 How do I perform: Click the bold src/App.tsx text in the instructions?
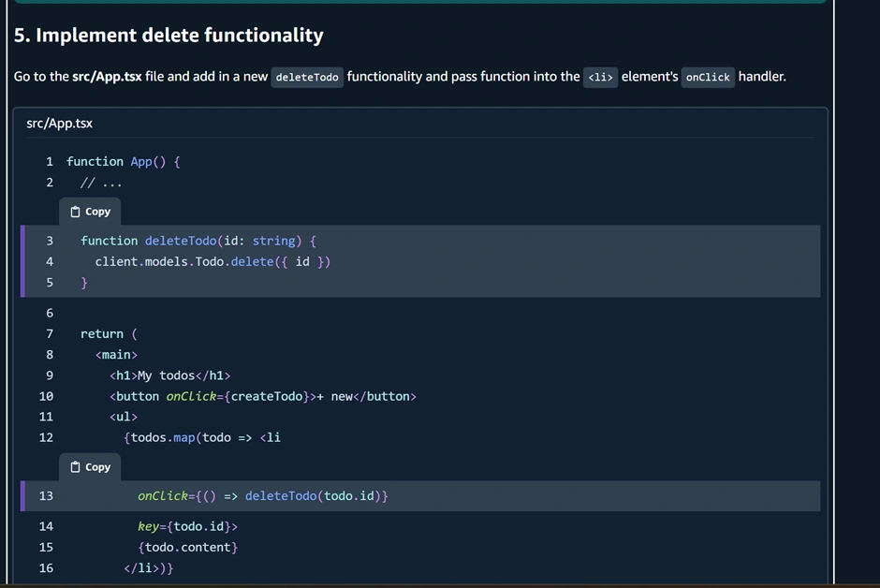click(107, 77)
